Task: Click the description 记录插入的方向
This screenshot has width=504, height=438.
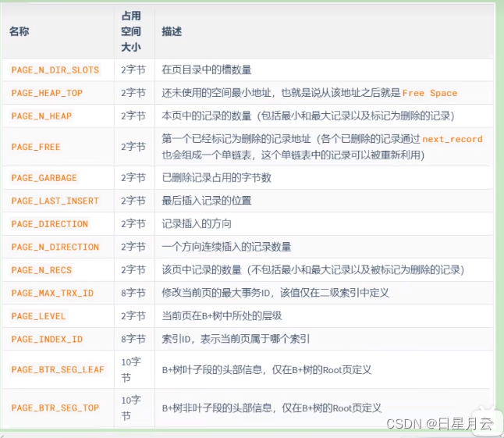Action: (197, 224)
